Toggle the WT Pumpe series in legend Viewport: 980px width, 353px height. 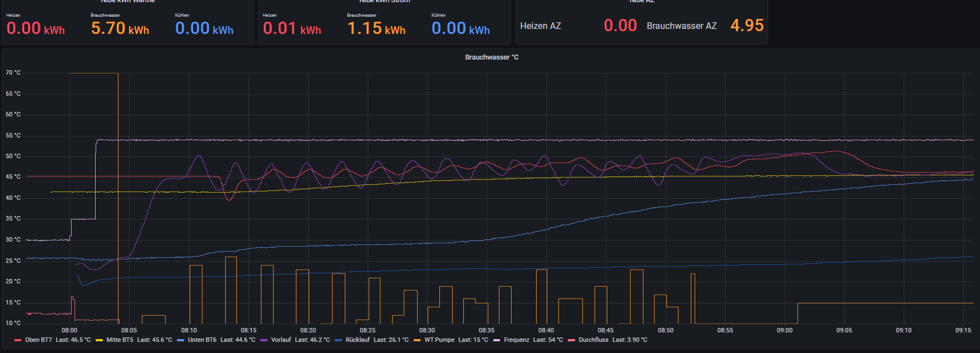[x=439, y=340]
